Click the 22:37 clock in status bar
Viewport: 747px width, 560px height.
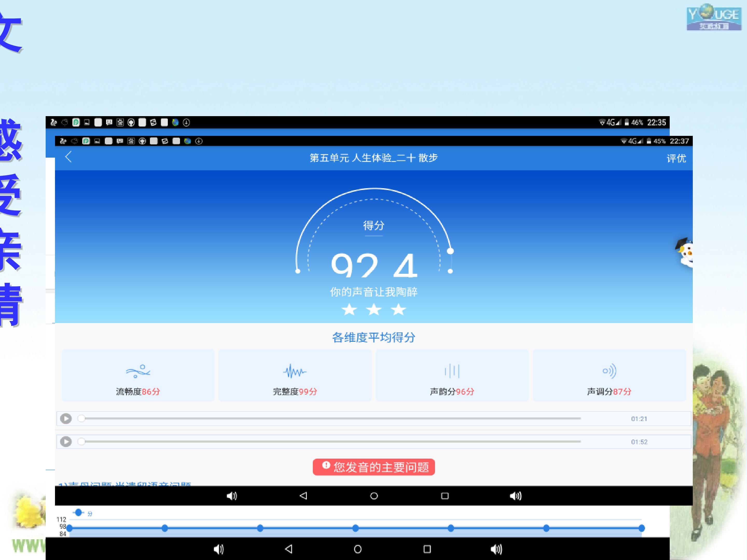point(679,141)
